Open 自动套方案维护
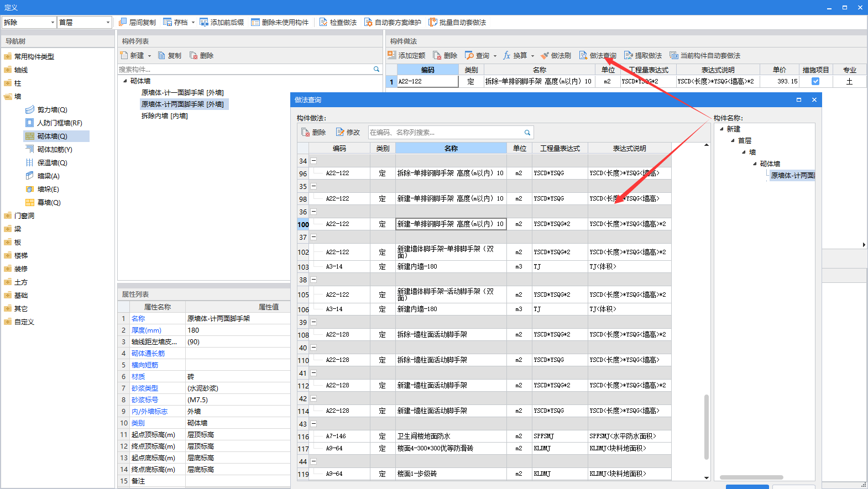Screen dimensions: 868x489 tap(393, 22)
